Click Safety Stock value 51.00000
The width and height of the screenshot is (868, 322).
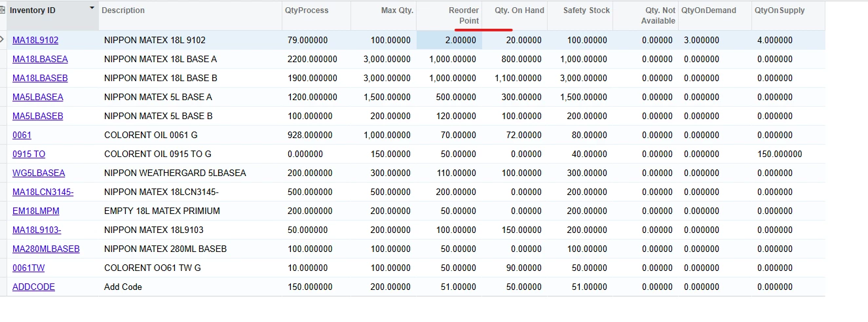(x=590, y=287)
